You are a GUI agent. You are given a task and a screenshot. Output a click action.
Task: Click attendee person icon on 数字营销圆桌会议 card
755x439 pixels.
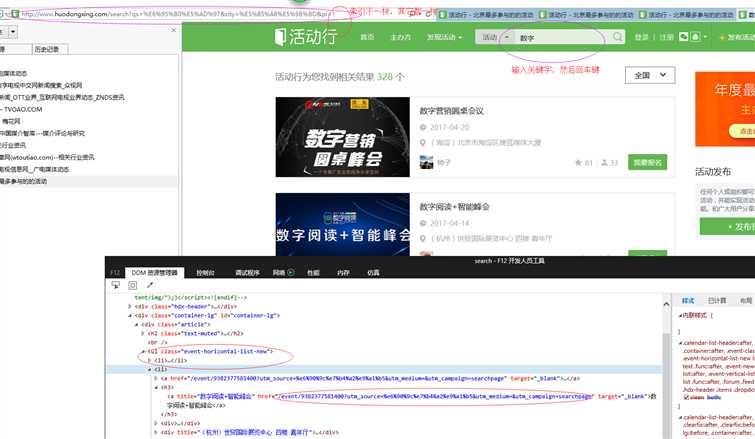point(604,163)
